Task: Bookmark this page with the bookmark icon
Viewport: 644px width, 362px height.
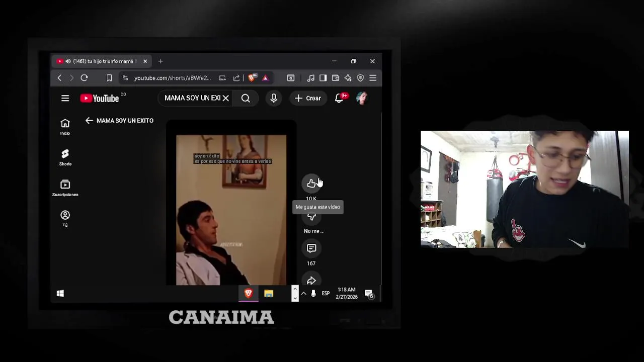Action: point(109,78)
